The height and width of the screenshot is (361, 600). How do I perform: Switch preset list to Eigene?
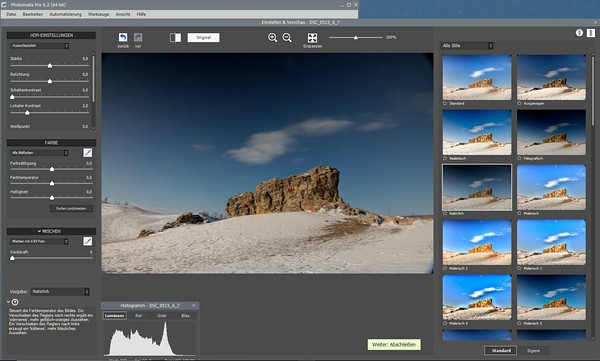(x=533, y=350)
